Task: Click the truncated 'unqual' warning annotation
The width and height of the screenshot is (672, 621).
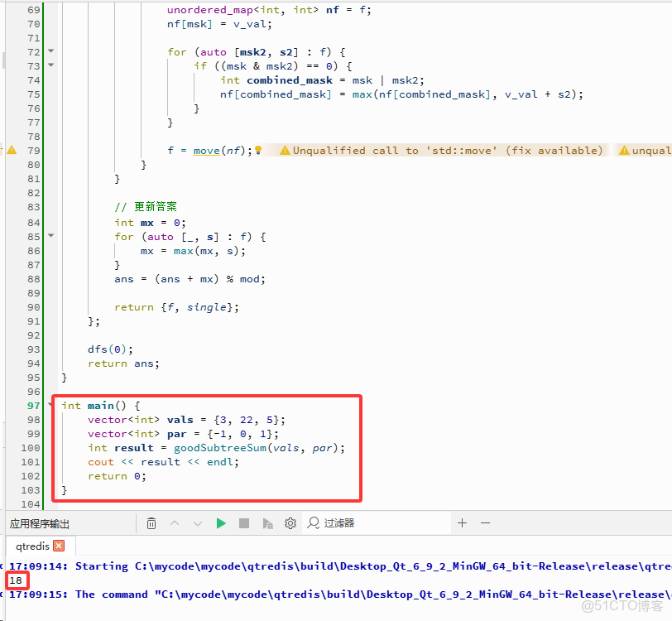Action: coord(645,150)
